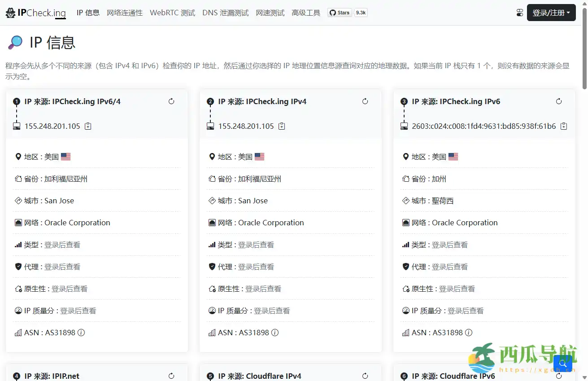Viewport: 588px width, 381px height.
Task: Open the 9.3k GitHub stars count link
Action: click(x=361, y=12)
